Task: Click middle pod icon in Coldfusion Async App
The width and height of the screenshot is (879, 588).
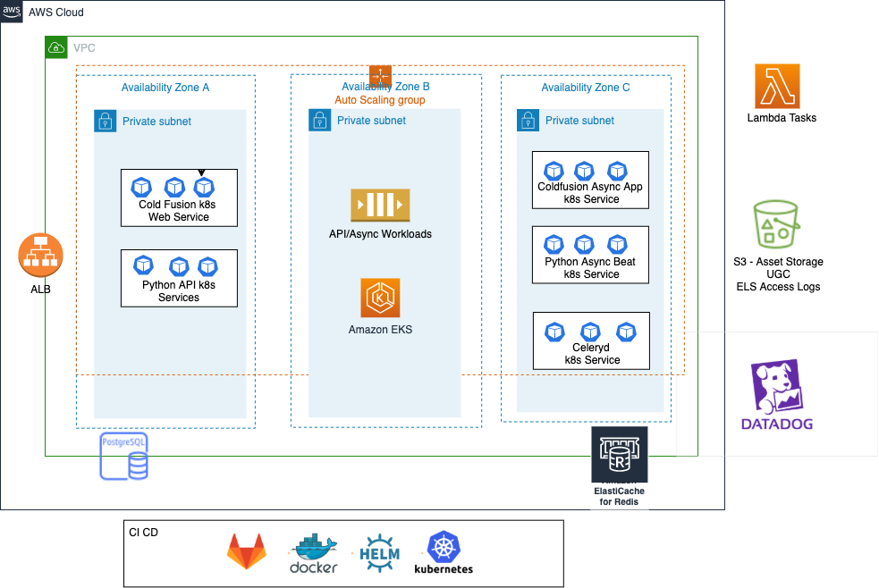Action: [x=584, y=171]
